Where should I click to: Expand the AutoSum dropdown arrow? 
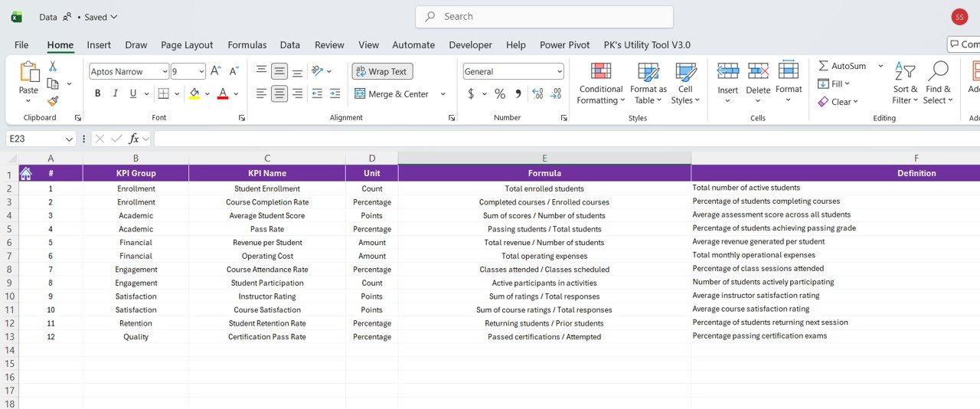coord(880,66)
